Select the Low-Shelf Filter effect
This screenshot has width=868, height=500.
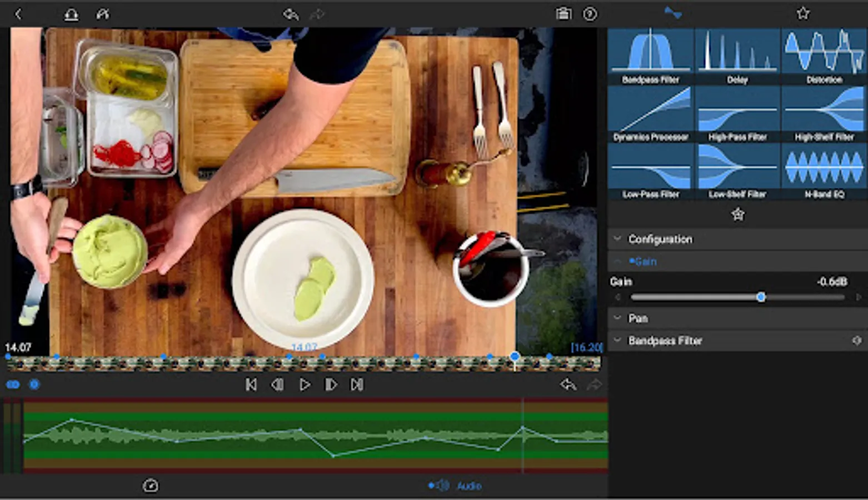pyautogui.click(x=737, y=171)
